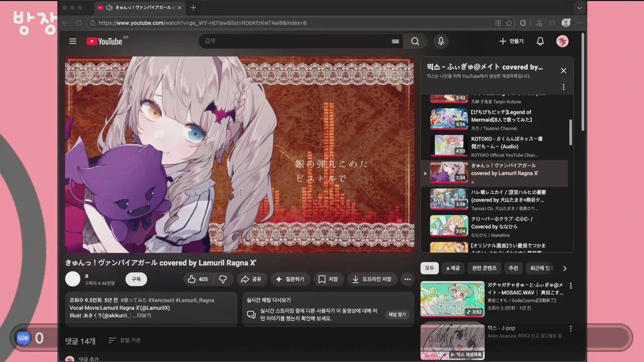Save the video with the 저장 button

[x=329, y=279]
